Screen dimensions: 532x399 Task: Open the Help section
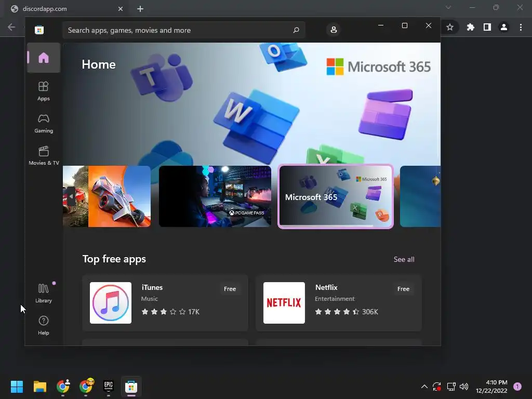coord(44,325)
